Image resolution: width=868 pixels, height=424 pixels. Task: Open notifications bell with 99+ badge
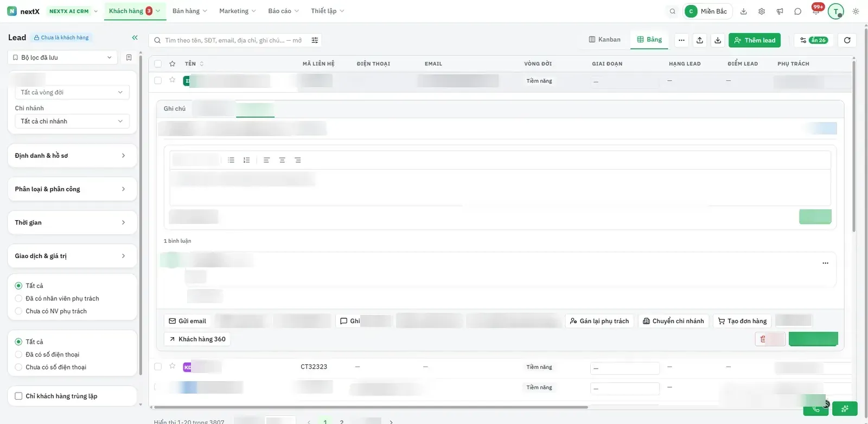tap(816, 10)
